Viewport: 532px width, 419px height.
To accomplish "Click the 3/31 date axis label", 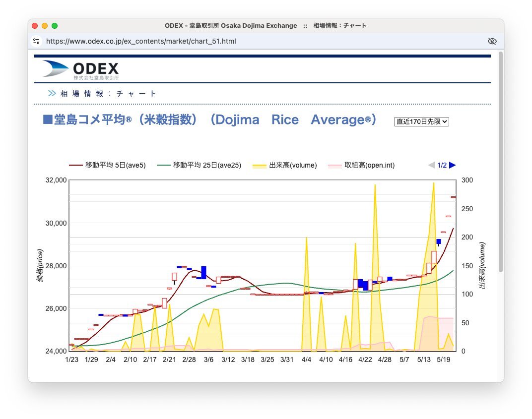I will 287,359.
